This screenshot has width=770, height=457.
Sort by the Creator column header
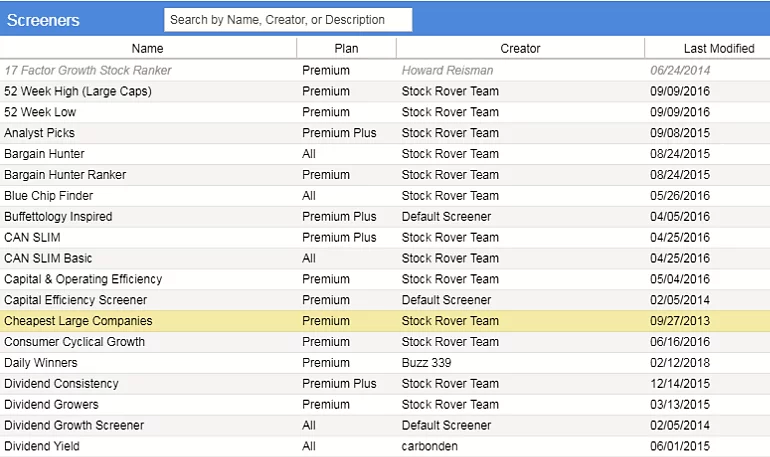pyautogui.click(x=520, y=48)
